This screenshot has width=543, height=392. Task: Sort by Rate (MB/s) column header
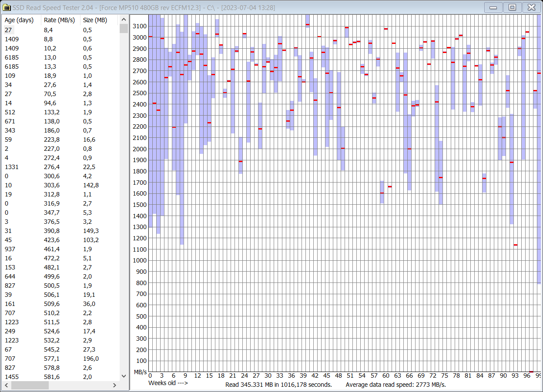click(61, 20)
